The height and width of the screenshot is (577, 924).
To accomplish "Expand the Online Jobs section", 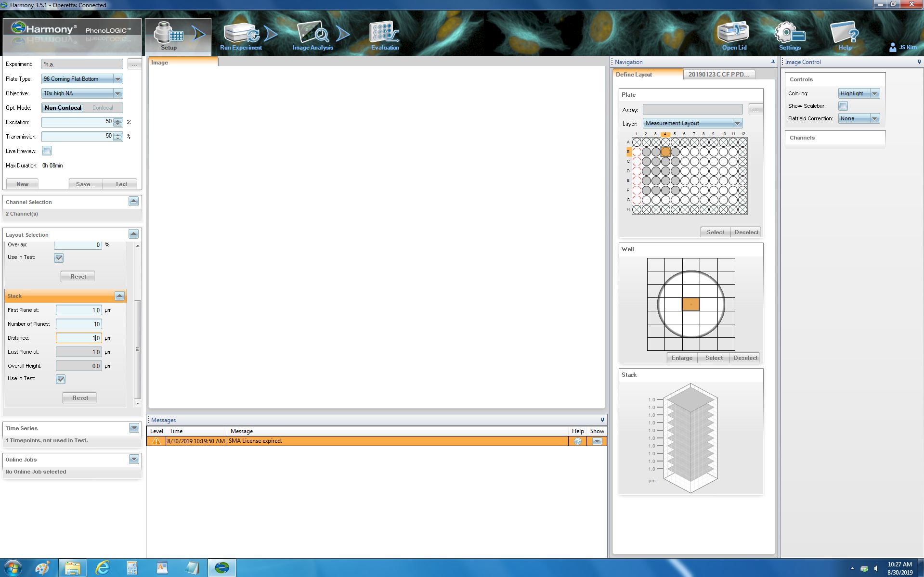I will tap(134, 459).
